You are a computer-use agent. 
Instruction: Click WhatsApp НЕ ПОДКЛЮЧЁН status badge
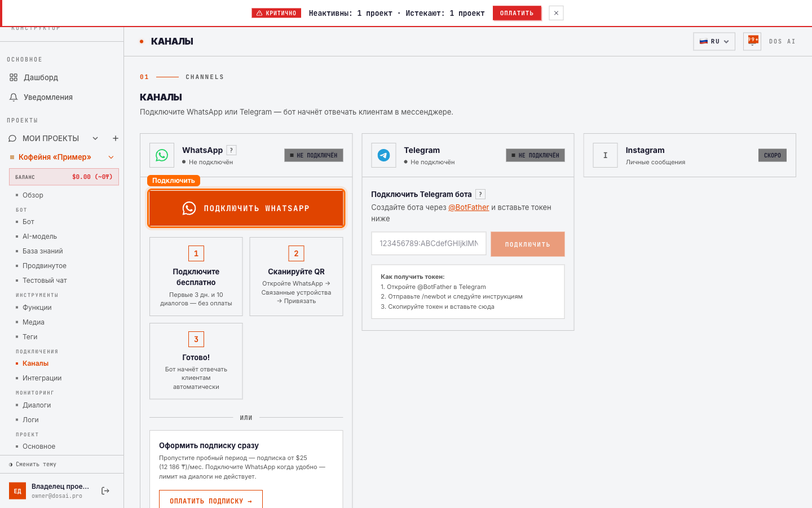tap(314, 155)
